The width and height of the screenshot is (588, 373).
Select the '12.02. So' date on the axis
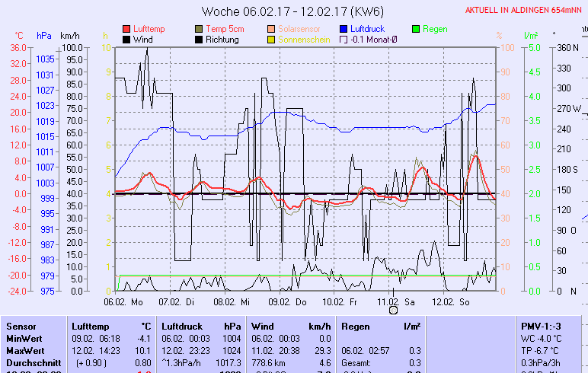pos(451,301)
